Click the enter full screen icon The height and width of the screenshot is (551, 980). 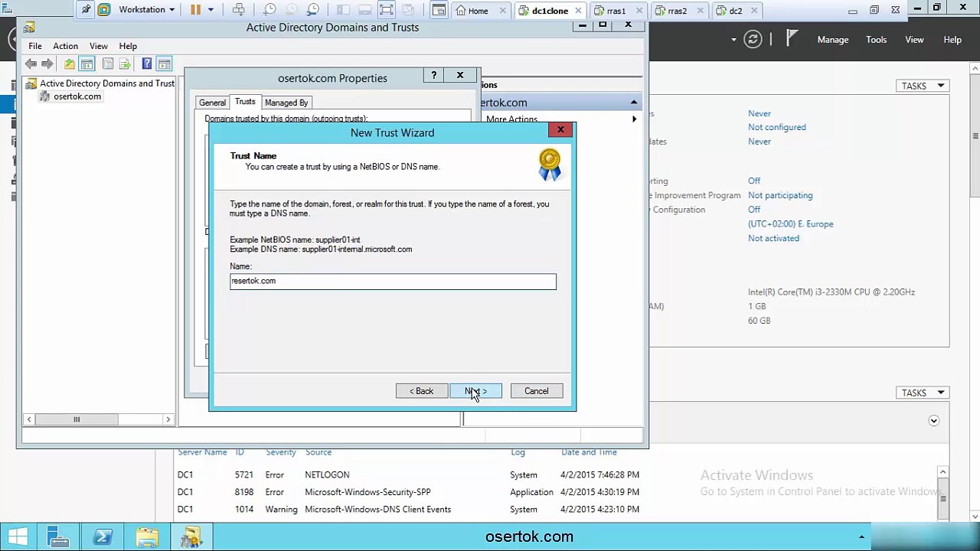[386, 10]
